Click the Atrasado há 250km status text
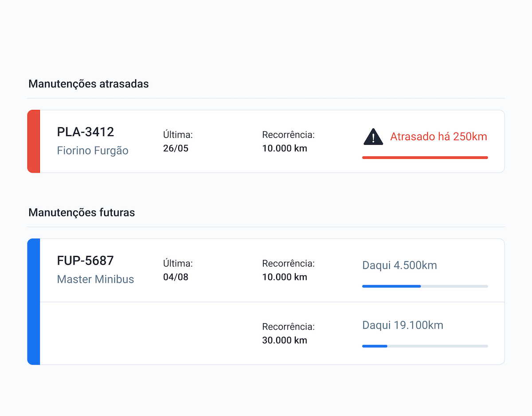The width and height of the screenshot is (532, 416). click(x=438, y=137)
